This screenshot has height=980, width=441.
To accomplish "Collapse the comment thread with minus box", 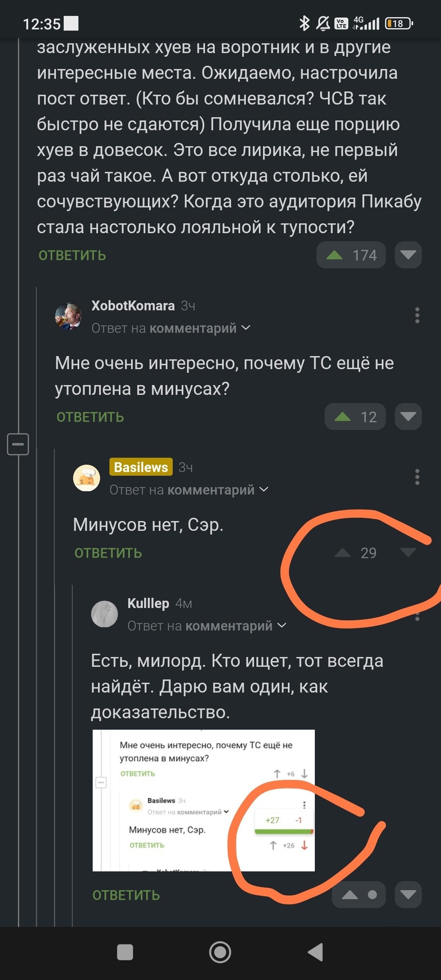I will click(x=18, y=444).
